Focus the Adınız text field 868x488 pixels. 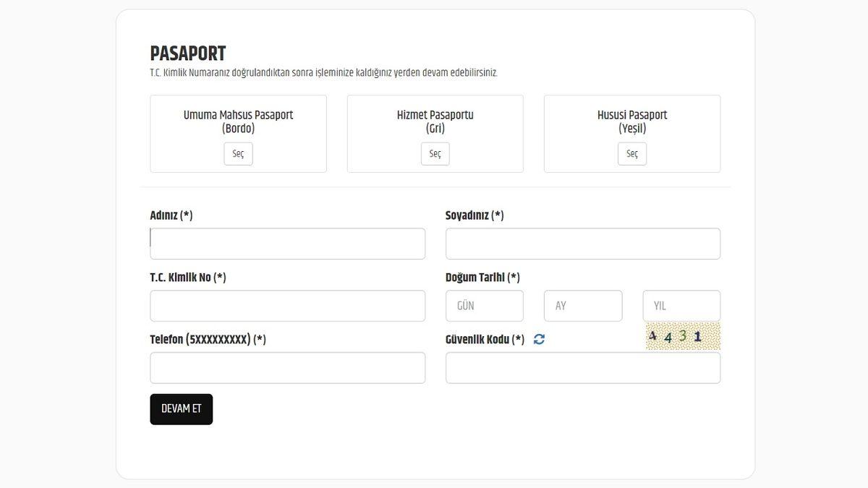coord(287,244)
